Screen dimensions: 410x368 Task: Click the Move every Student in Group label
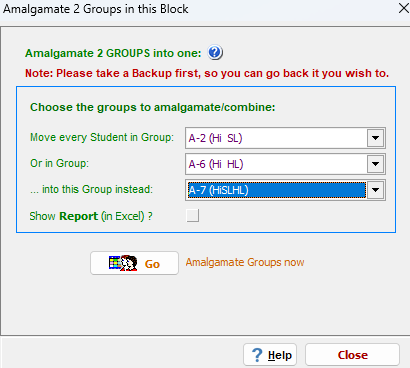[x=102, y=137]
